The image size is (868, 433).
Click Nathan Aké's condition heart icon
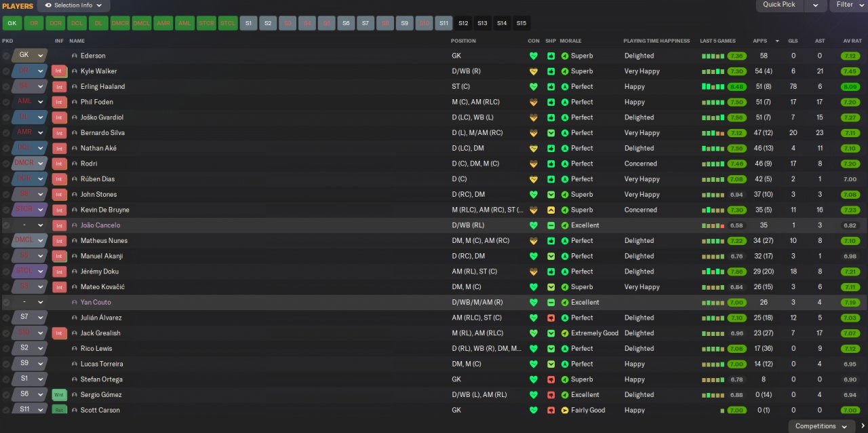[534, 148]
